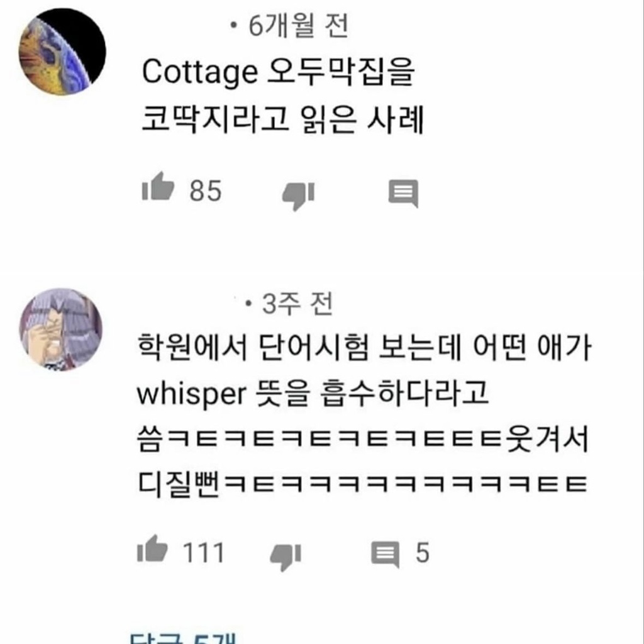Click the 디질뻔 laughing text line
644x644 pixels.
362,484
